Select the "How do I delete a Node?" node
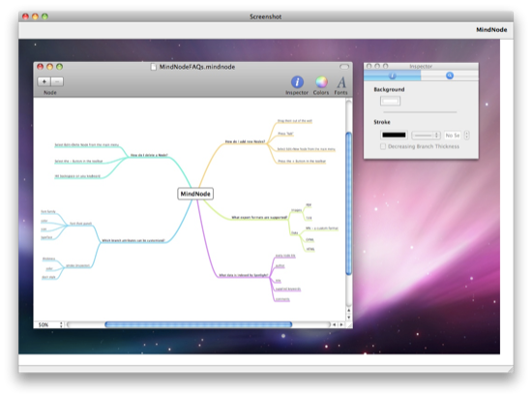This screenshot has width=532, height=398. point(149,155)
